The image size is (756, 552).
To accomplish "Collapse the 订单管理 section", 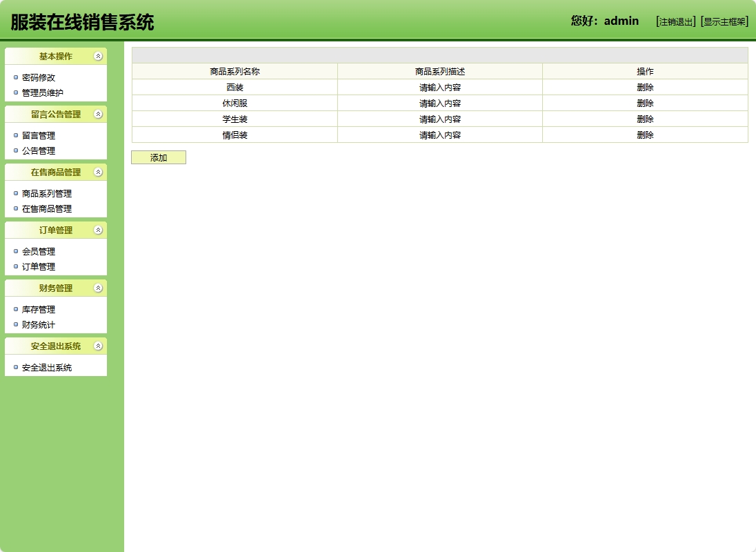I will 97,230.
